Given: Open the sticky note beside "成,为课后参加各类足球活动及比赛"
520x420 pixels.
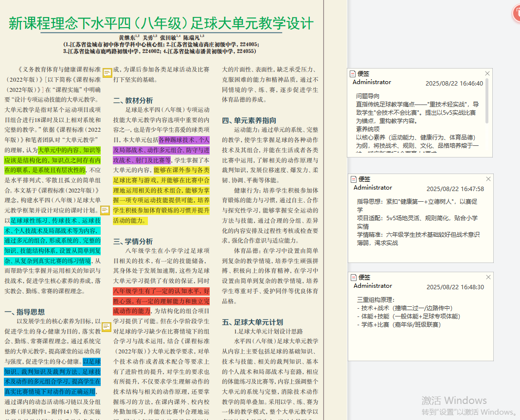Looking at the screenshot, I should (x=107, y=72).
